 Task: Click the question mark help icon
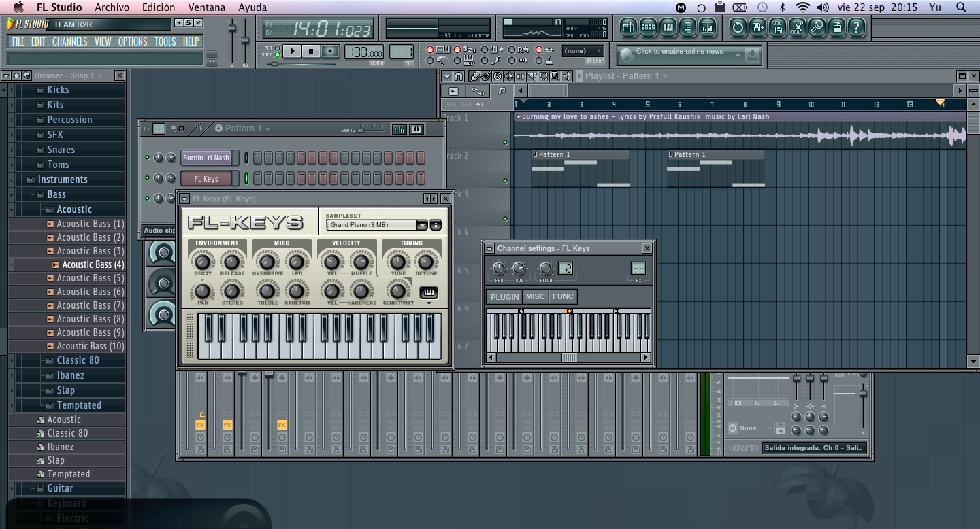856,27
